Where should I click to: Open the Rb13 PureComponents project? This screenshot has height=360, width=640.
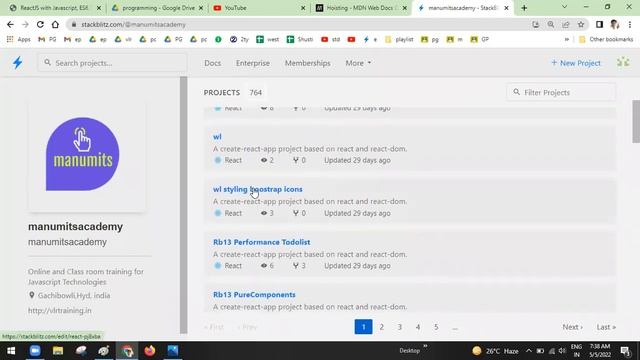(x=254, y=294)
